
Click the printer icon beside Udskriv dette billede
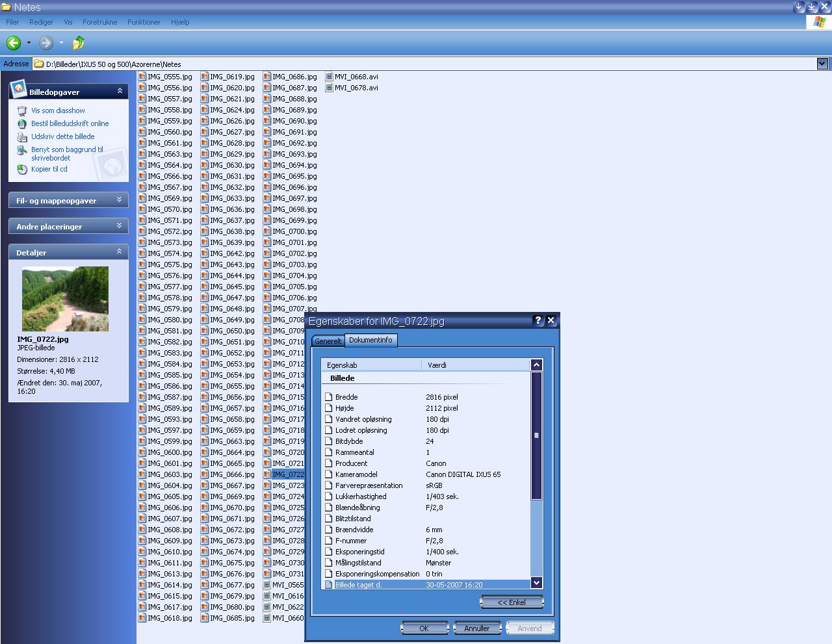point(22,137)
